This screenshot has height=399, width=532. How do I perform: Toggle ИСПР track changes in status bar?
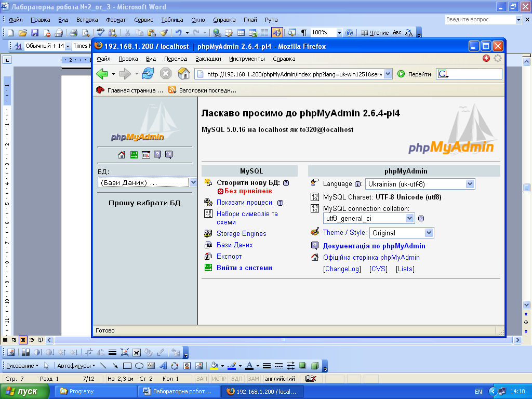point(219,379)
